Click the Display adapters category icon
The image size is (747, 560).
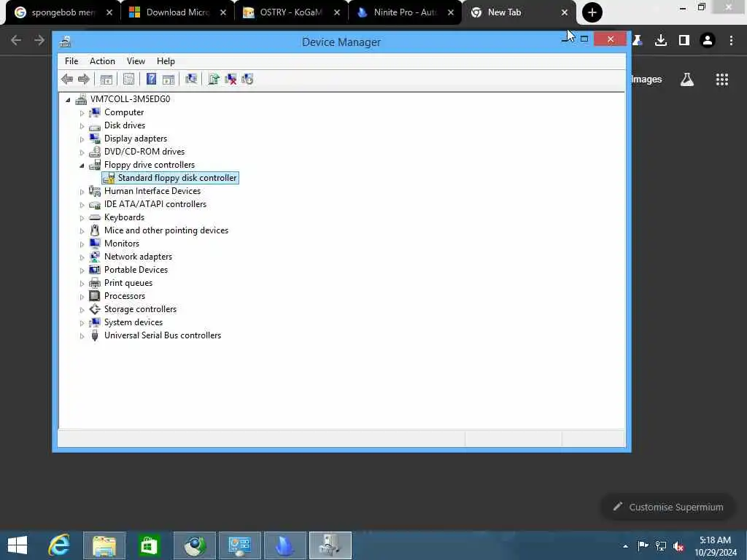point(95,138)
